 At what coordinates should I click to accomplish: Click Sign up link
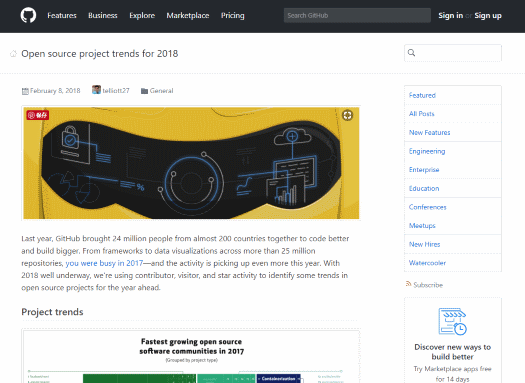pyautogui.click(x=488, y=15)
